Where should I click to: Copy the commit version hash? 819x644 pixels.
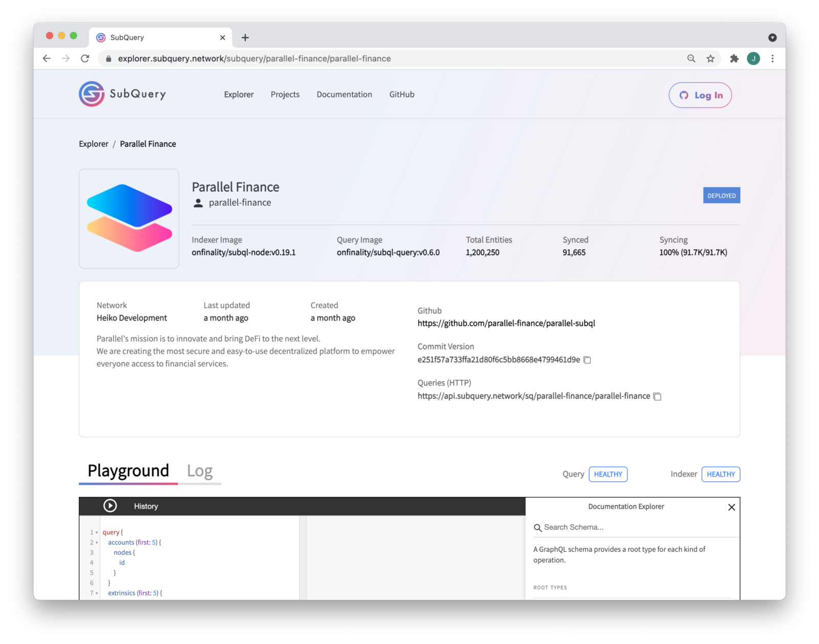coord(587,360)
